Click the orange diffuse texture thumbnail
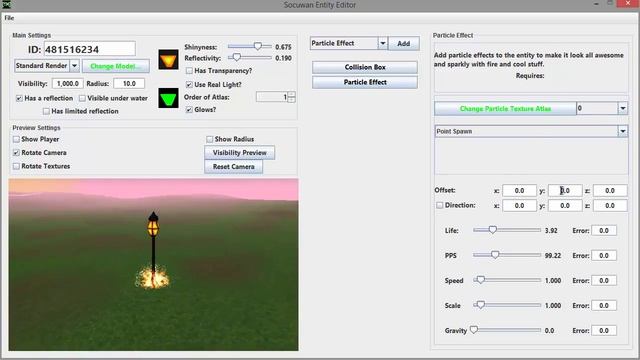640x360 pixels. 168,60
